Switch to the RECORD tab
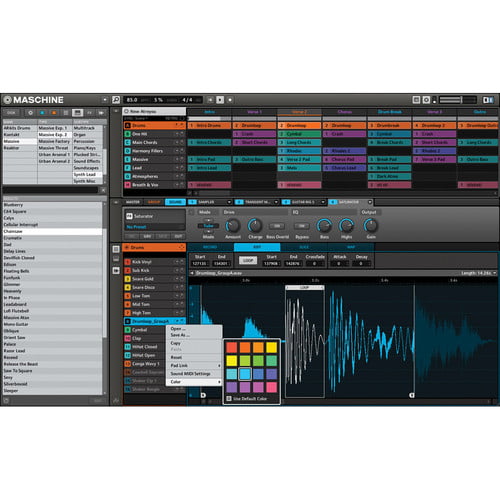Image resolution: width=500 pixels, height=500 pixels. pos(210,247)
